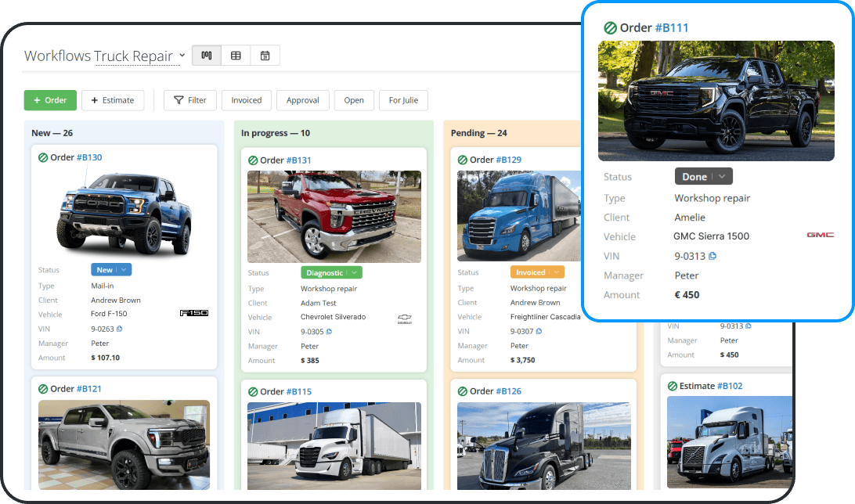Switch to the kanban board view icon

tap(206, 56)
